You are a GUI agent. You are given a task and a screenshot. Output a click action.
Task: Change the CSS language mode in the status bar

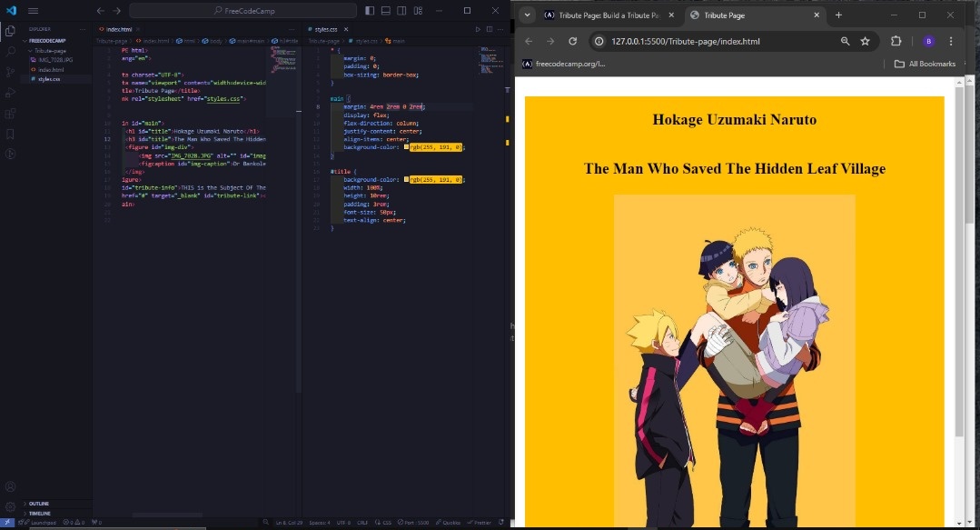tap(383, 523)
